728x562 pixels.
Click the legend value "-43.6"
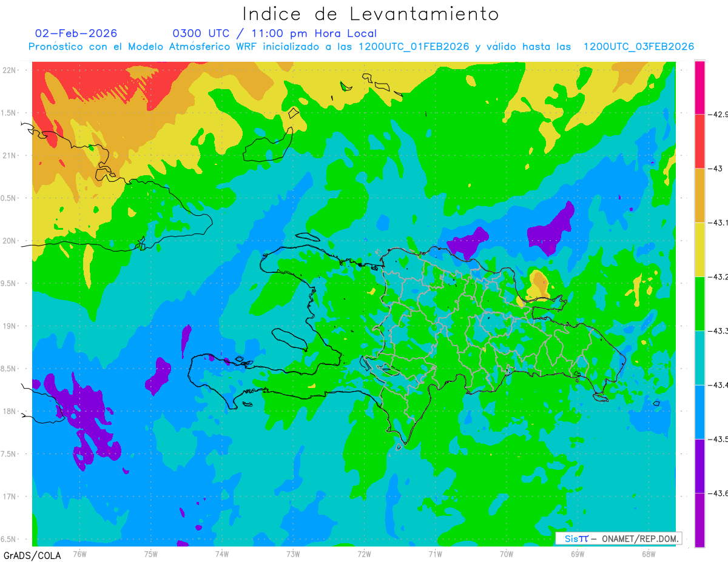720,493
